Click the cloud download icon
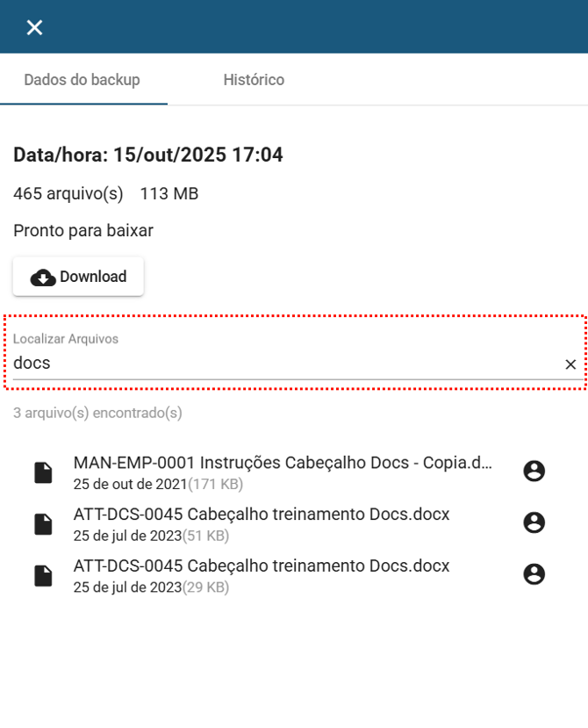The width and height of the screenshot is (588, 728). [x=43, y=278]
